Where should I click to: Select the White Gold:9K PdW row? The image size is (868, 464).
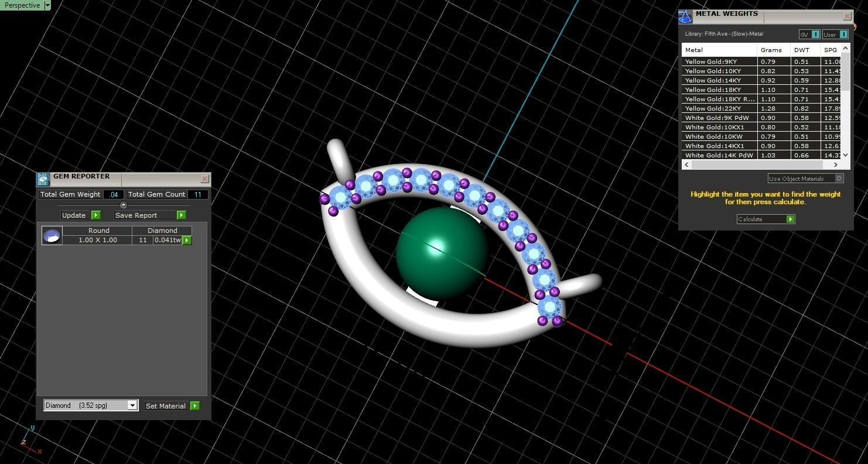coord(761,118)
